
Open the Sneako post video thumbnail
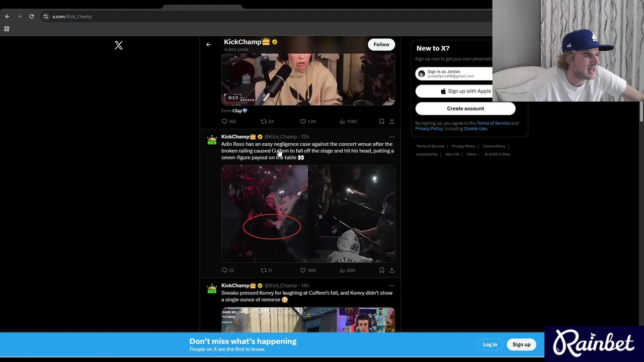308,320
